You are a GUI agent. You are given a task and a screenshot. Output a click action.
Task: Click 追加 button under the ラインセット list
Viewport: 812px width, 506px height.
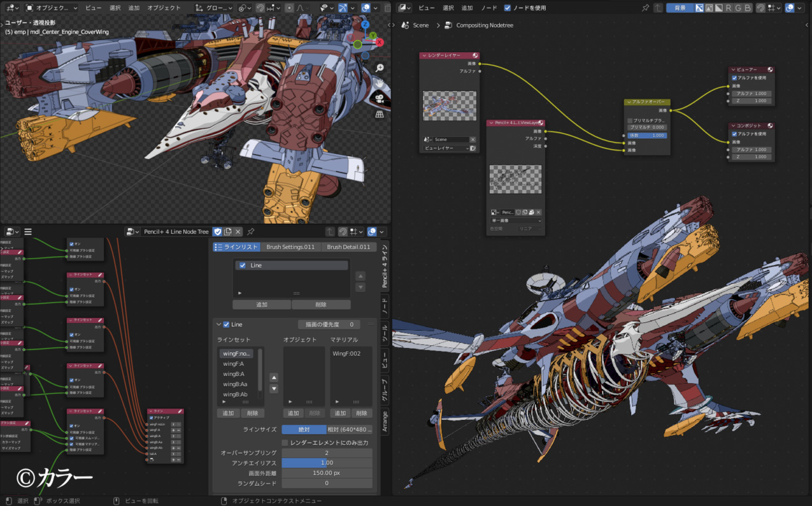coord(228,413)
